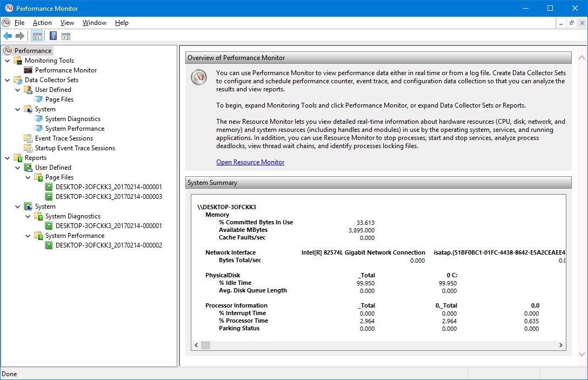This screenshot has width=588, height=380.
Task: Click the Back navigation arrow in the toolbar
Action: (x=8, y=36)
